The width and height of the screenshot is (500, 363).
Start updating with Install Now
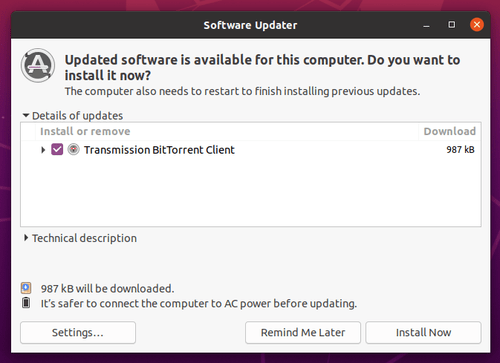pyautogui.click(x=423, y=332)
